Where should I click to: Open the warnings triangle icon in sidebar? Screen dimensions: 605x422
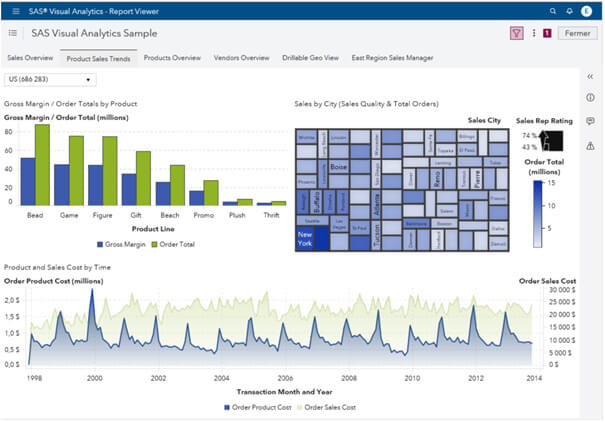[590, 146]
